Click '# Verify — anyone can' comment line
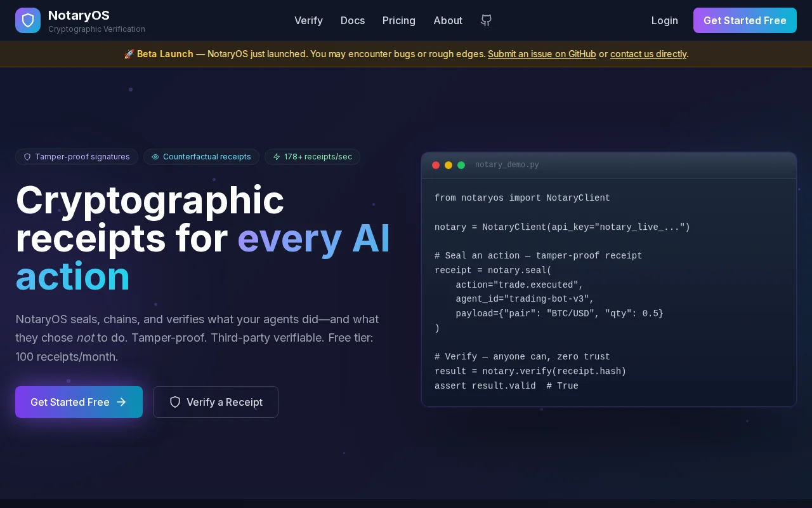The height and width of the screenshot is (508, 812). click(522, 357)
